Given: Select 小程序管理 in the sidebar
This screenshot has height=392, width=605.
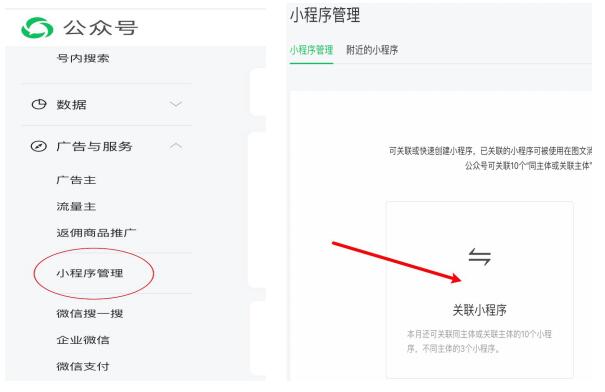Looking at the screenshot, I should (90, 273).
